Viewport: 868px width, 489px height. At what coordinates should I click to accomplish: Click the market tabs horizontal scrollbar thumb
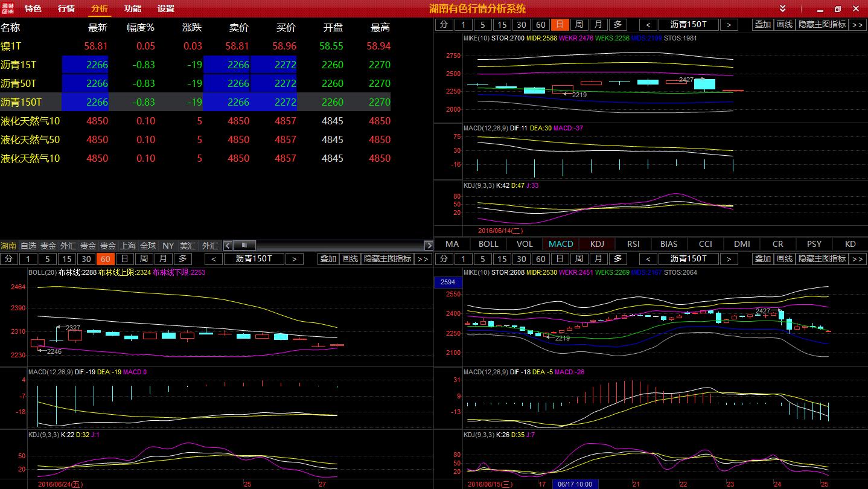tap(244, 246)
